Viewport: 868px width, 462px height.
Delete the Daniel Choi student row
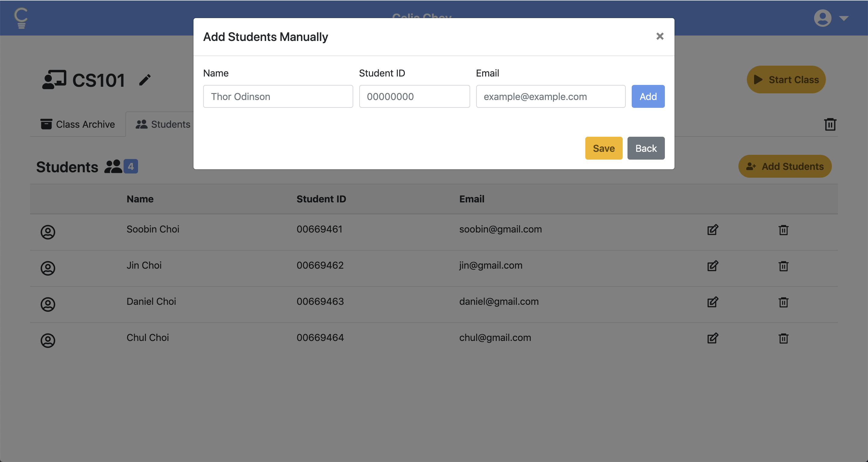783,302
